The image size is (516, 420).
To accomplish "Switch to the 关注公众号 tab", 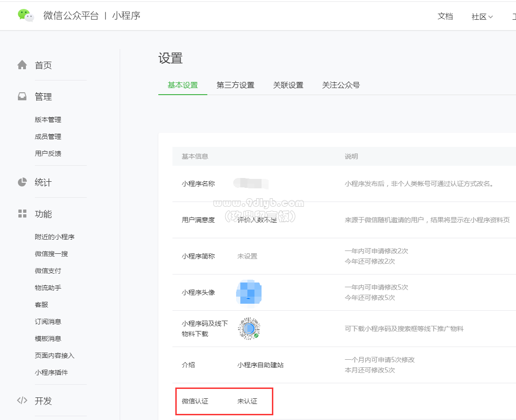I will [x=341, y=85].
